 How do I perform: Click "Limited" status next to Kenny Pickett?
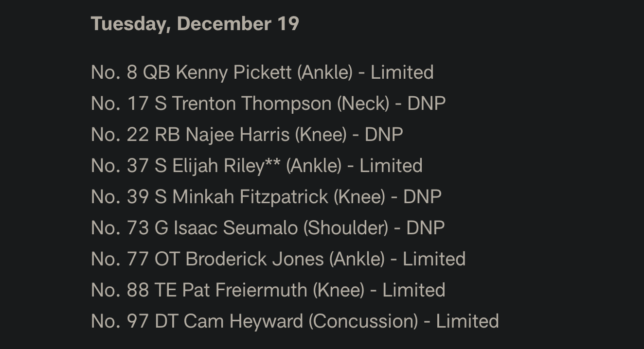point(402,72)
